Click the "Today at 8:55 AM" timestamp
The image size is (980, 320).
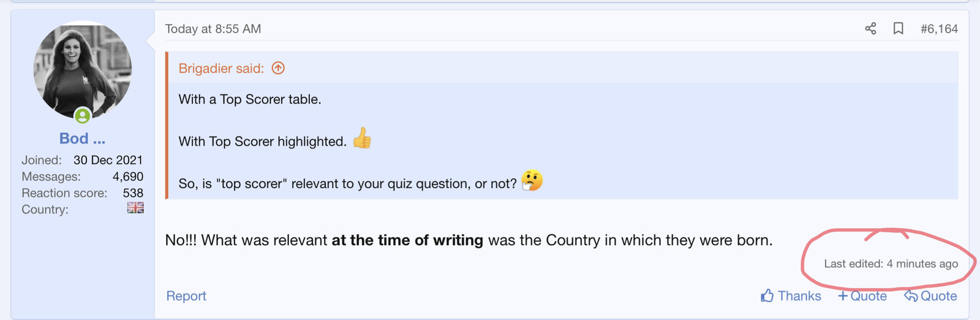[213, 29]
